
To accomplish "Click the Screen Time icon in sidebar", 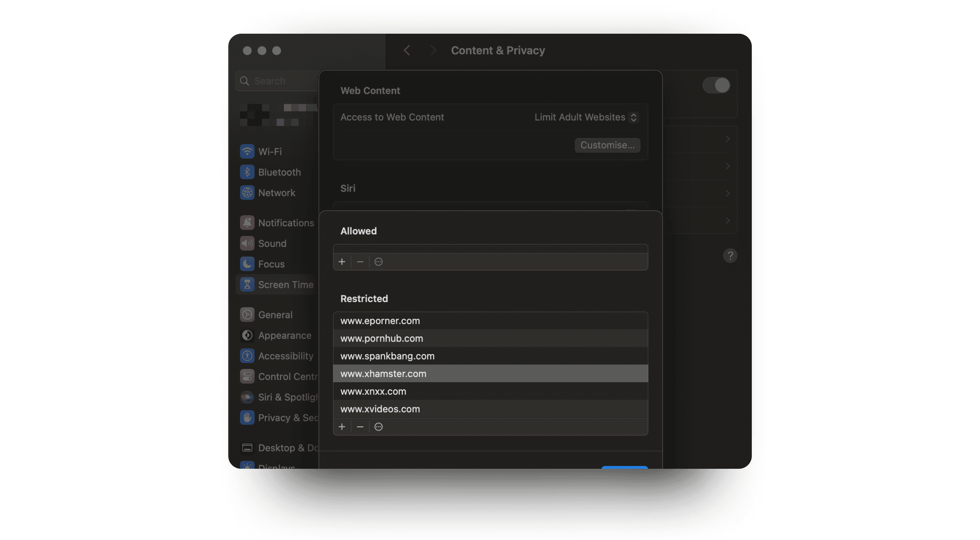I will pyautogui.click(x=247, y=284).
